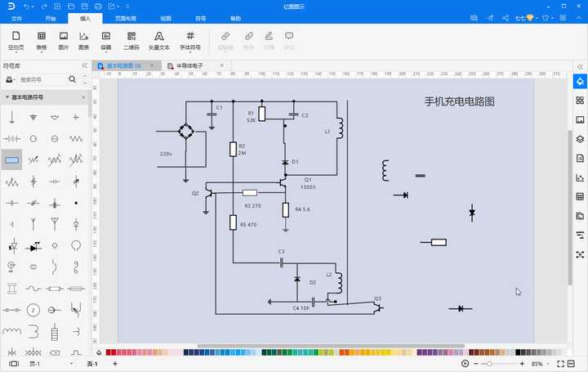The image size is (588, 372).
Task: Click the fill bucket icon by color palette
Action: 99,352
